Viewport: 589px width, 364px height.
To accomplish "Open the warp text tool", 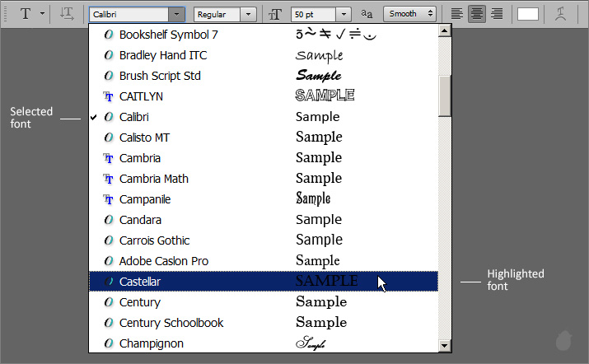I will (x=560, y=14).
